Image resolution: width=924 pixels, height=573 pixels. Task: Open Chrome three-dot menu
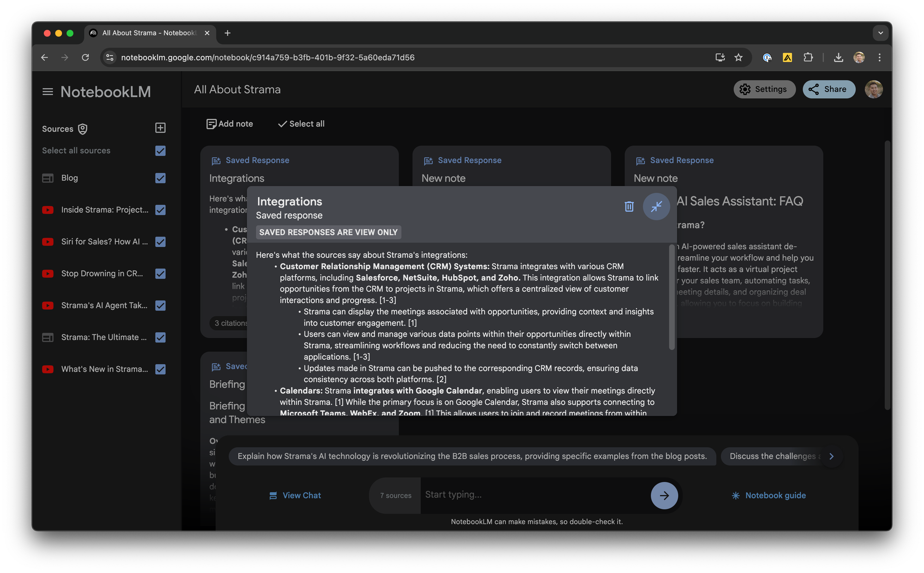tap(879, 57)
